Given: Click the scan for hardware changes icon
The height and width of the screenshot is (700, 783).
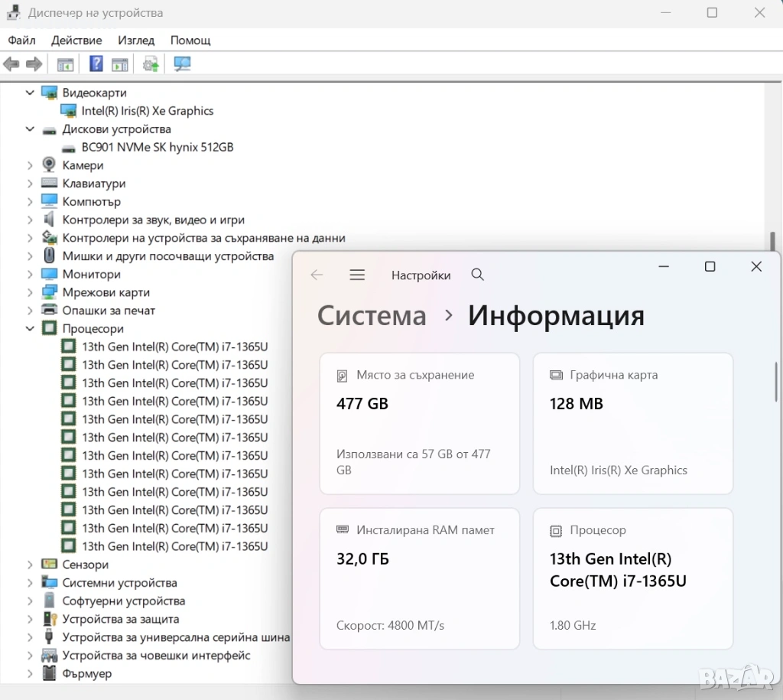Looking at the screenshot, I should pos(182,64).
